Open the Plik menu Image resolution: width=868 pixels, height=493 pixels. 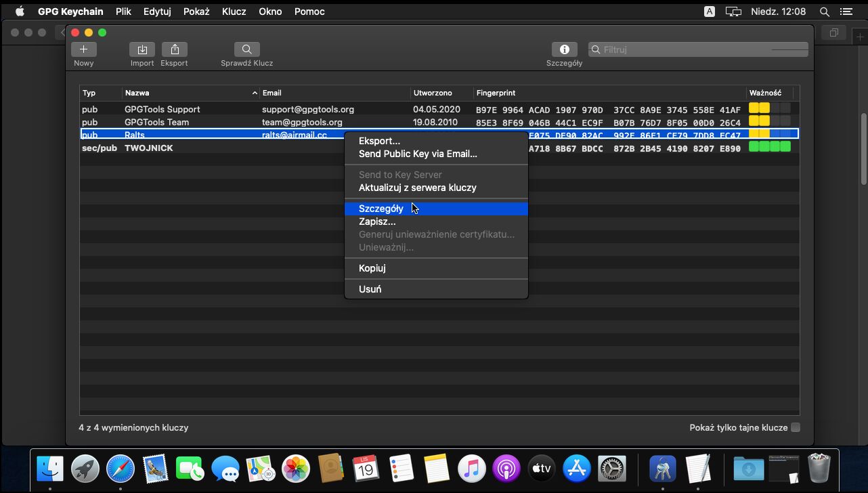click(x=123, y=12)
